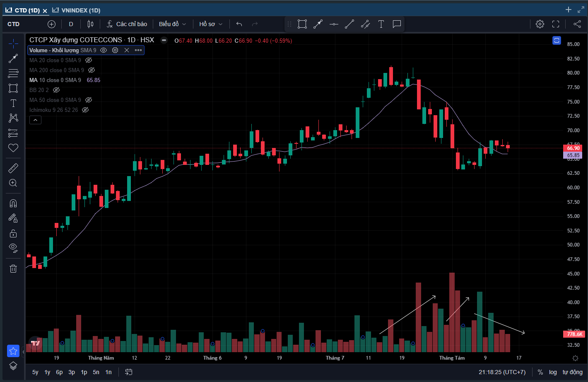Show the hidden MA 200 indicator
Screen dimensions: 588x382
click(x=92, y=70)
